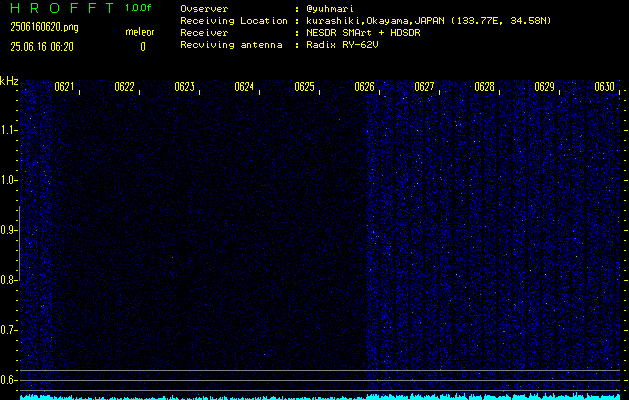Click the 0625 time marker
The image size is (629, 400).
click(304, 87)
